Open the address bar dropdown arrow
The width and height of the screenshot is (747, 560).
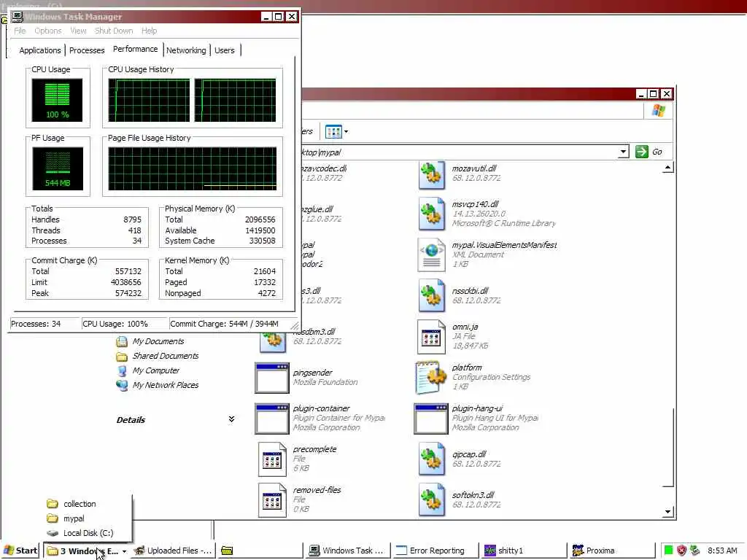pos(623,152)
